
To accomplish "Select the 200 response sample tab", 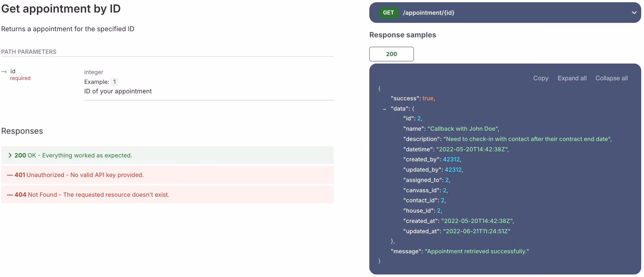I will click(x=391, y=54).
